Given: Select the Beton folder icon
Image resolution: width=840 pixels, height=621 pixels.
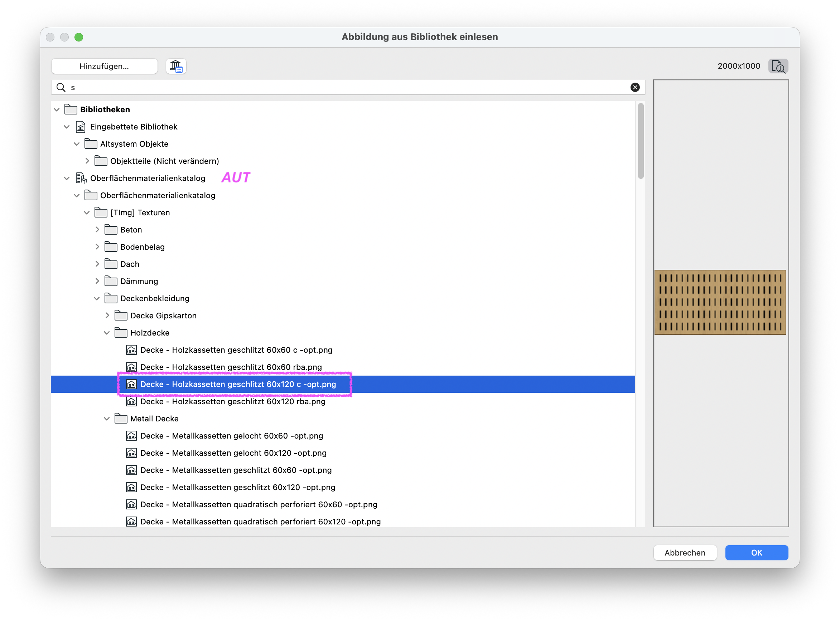Looking at the screenshot, I should 111,229.
